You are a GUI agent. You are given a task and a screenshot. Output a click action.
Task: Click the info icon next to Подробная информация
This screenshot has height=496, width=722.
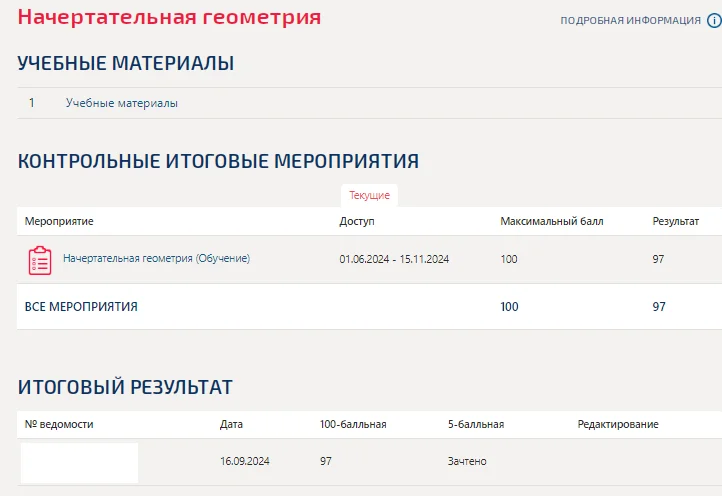click(715, 20)
